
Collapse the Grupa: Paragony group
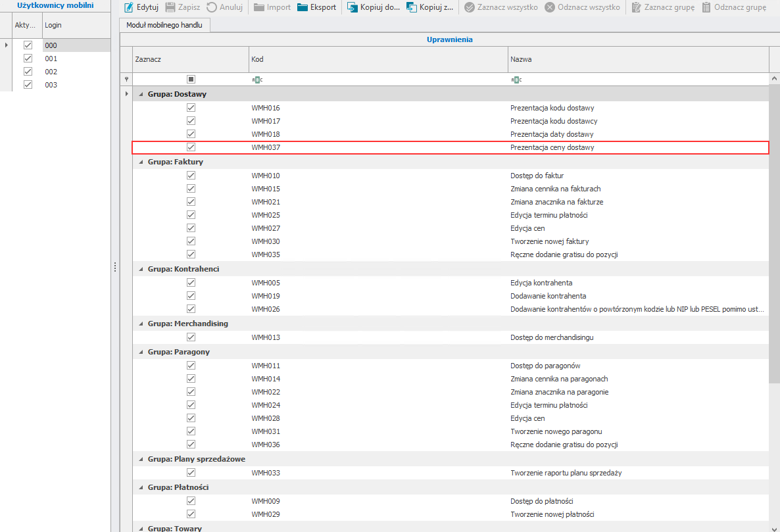click(x=141, y=352)
